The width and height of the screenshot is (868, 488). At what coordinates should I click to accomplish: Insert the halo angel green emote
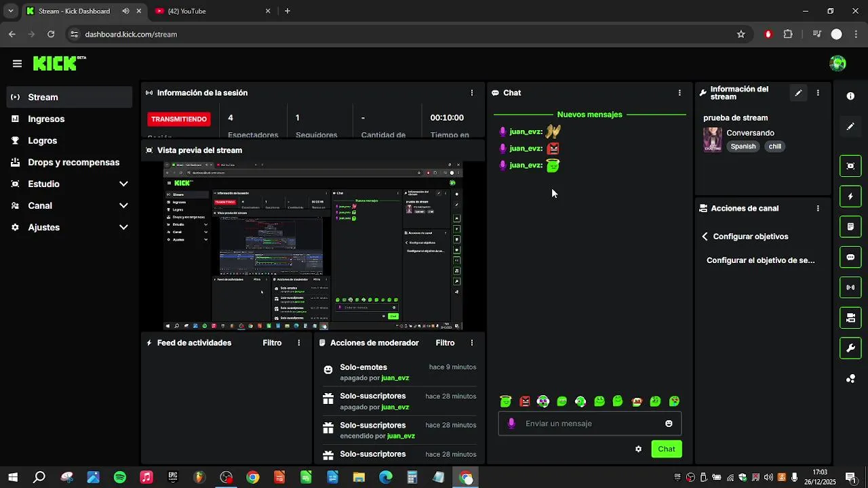(x=505, y=401)
